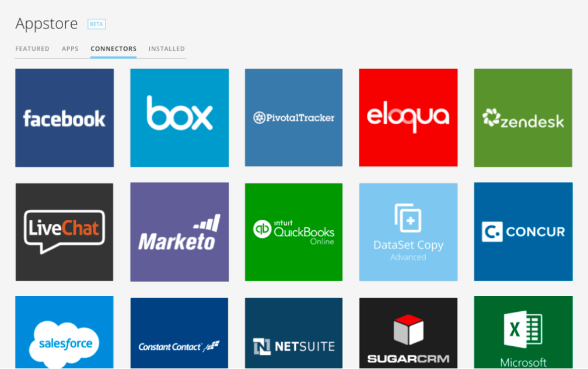Viewport: 588px width, 369px height.
Task: Select the Connectors tab
Action: pos(114,49)
